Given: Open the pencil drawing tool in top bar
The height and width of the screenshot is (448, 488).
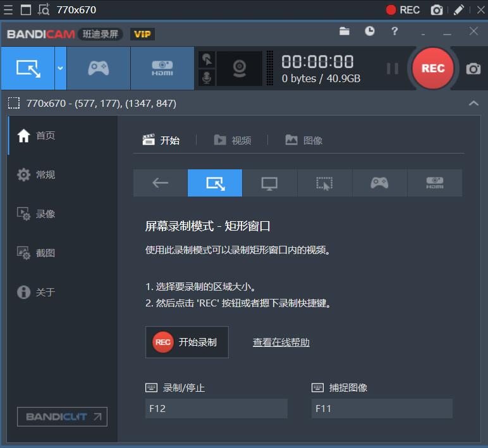Looking at the screenshot, I should (x=459, y=10).
